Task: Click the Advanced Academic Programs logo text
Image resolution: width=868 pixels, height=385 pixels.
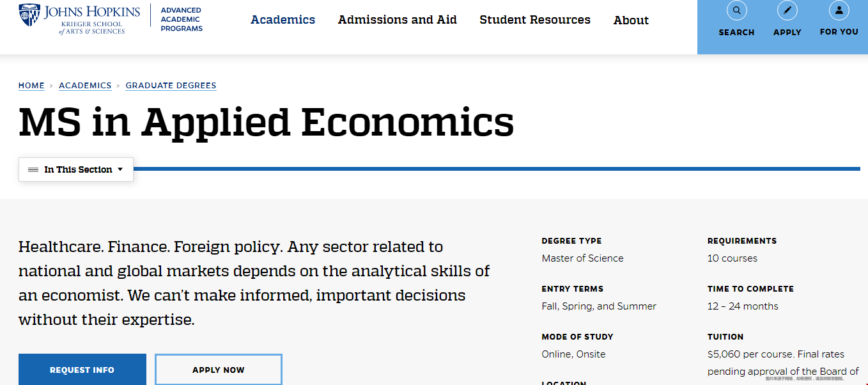Action: [182, 19]
